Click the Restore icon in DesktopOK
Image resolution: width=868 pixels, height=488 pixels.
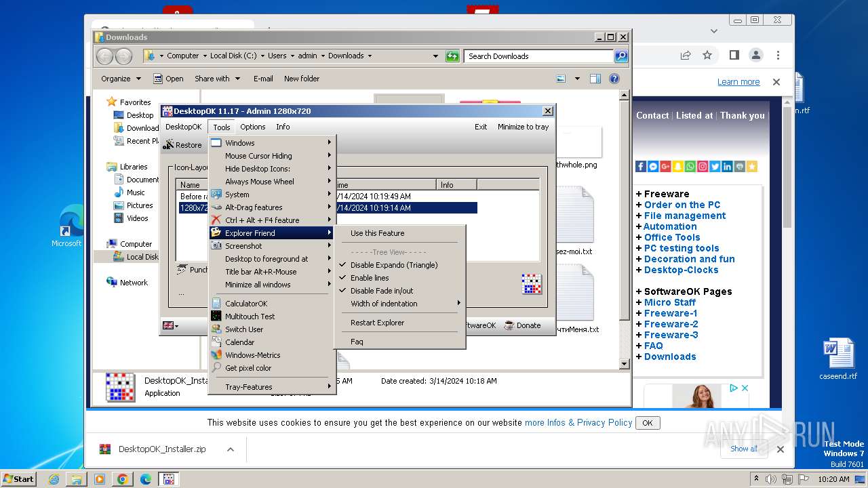pyautogui.click(x=168, y=144)
